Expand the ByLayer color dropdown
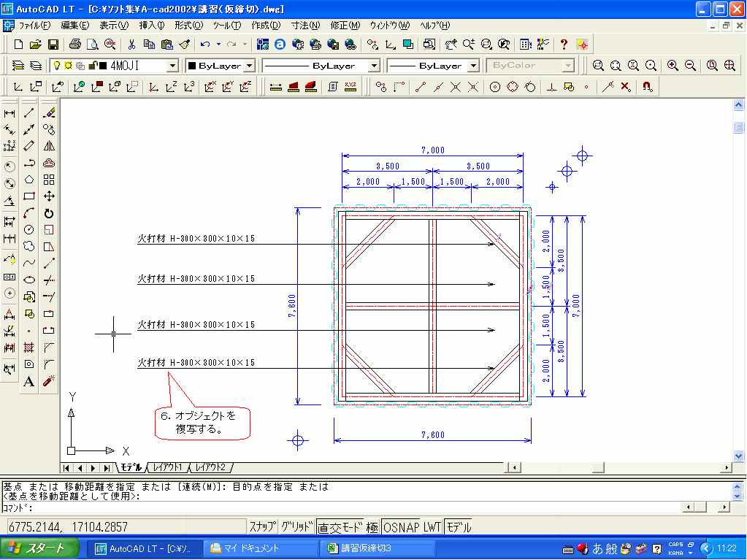The width and height of the screenshot is (747, 560). (x=250, y=66)
